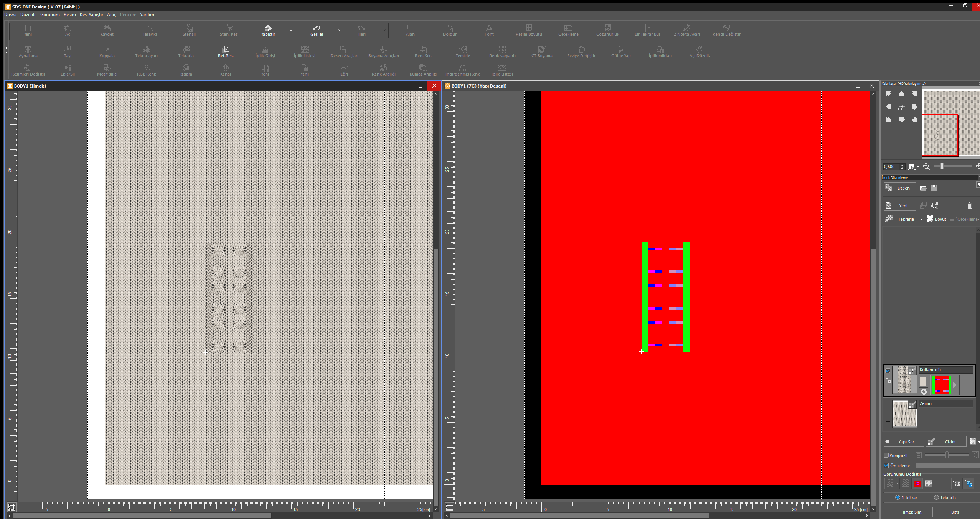Click the Yapıştır (paste) toolbar icon
The image size is (980, 519).
pos(268,28)
